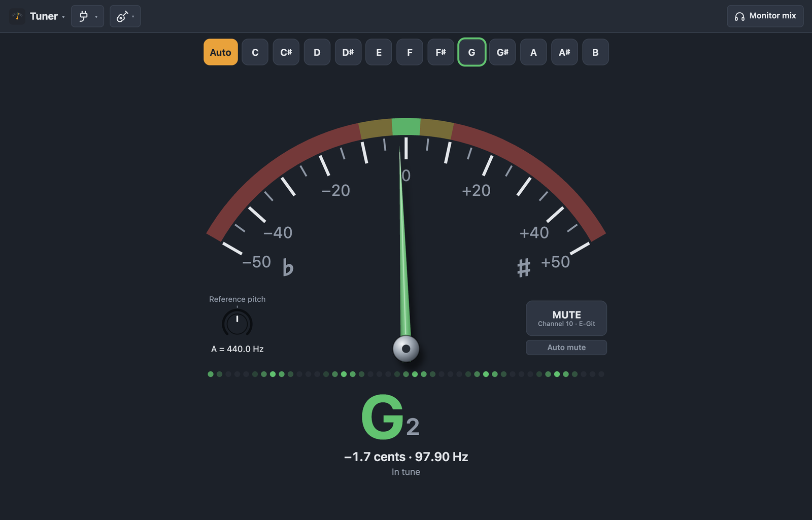
Task: Click the "Reference pitch" label
Action: coord(238,299)
